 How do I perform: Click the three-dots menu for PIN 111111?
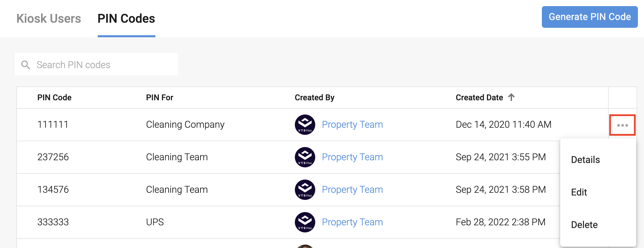[622, 125]
